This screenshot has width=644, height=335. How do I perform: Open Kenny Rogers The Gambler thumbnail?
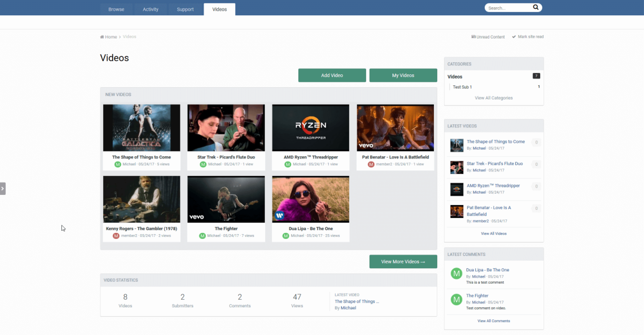pyautogui.click(x=141, y=199)
